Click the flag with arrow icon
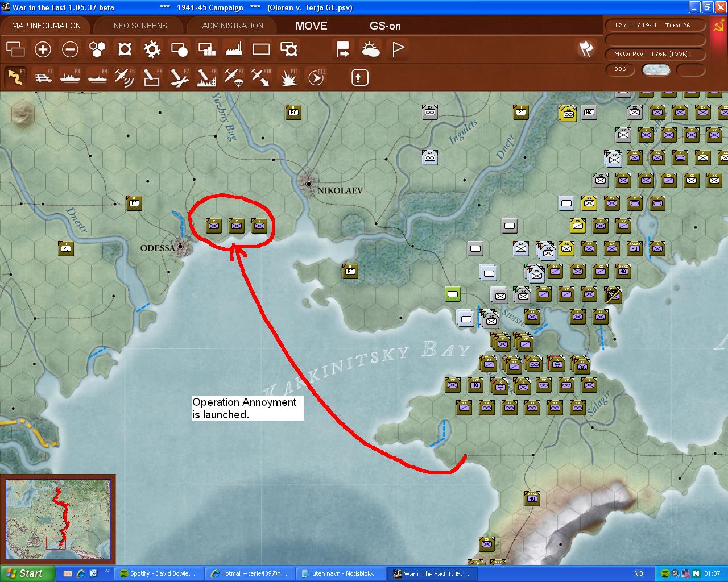 coord(343,49)
